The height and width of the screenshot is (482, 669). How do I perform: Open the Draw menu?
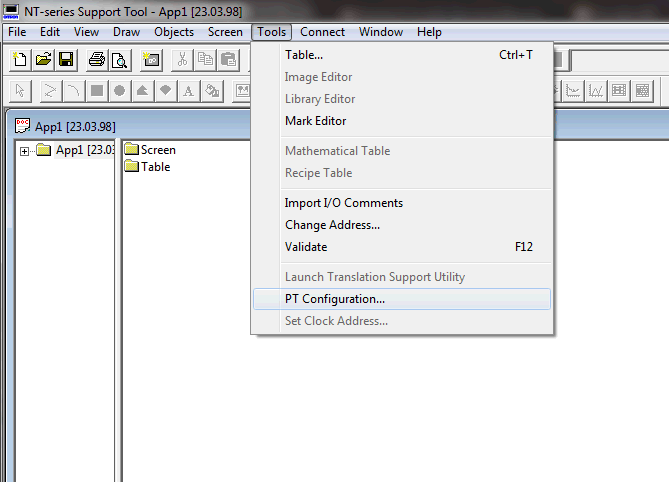tap(126, 32)
